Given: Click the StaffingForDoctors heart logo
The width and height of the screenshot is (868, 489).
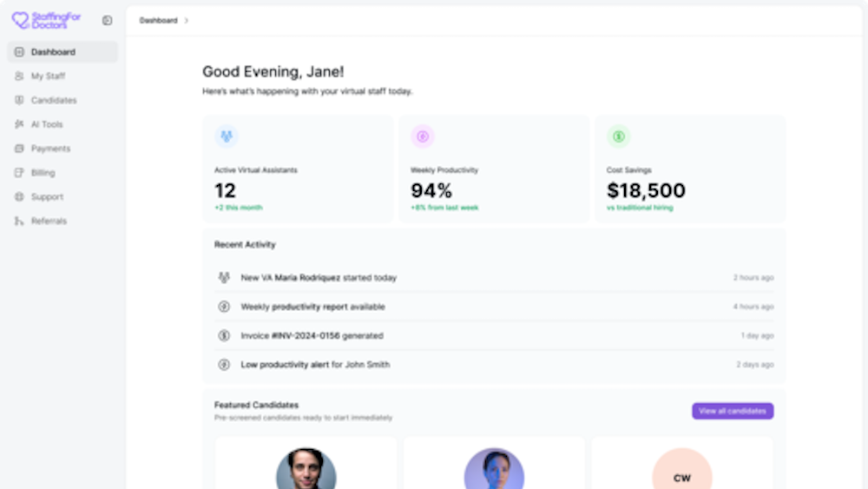Looking at the screenshot, I should click(x=20, y=20).
